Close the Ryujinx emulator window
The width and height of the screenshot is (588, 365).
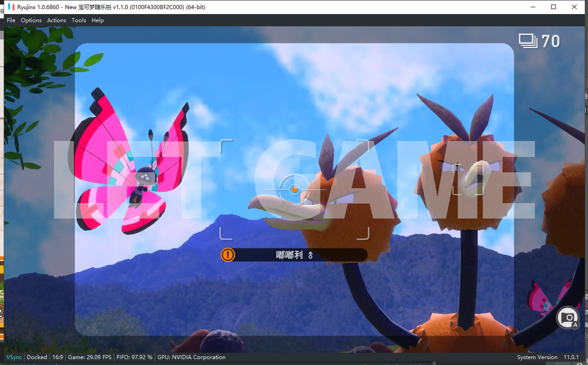point(574,7)
